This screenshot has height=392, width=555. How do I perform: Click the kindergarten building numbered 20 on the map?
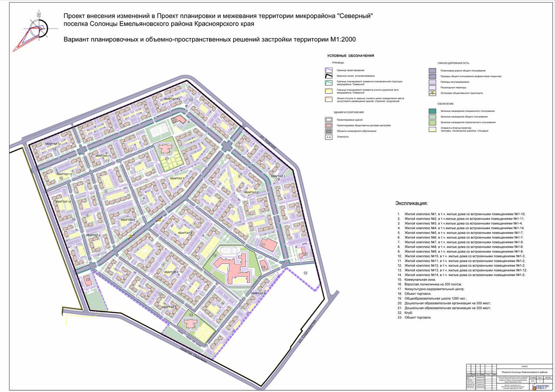click(x=191, y=324)
